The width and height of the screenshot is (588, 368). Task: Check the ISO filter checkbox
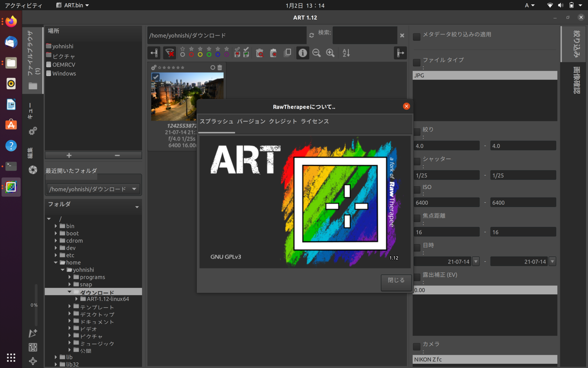tap(417, 190)
